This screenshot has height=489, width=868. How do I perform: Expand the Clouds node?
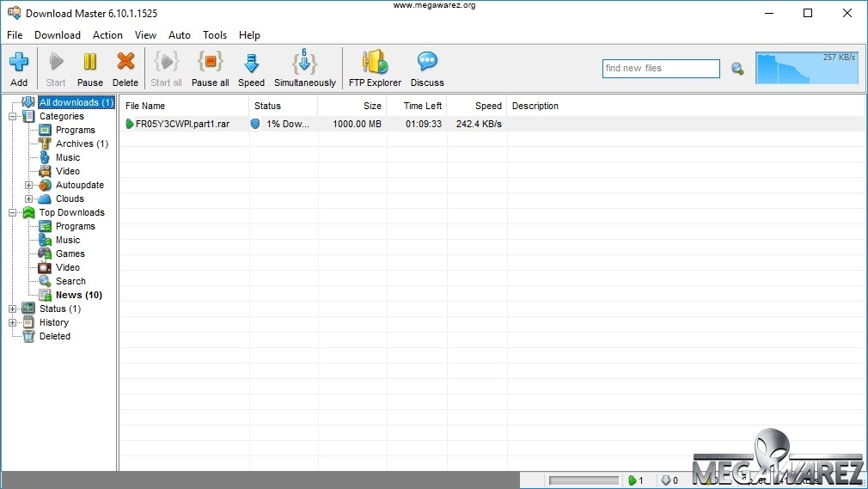28,199
